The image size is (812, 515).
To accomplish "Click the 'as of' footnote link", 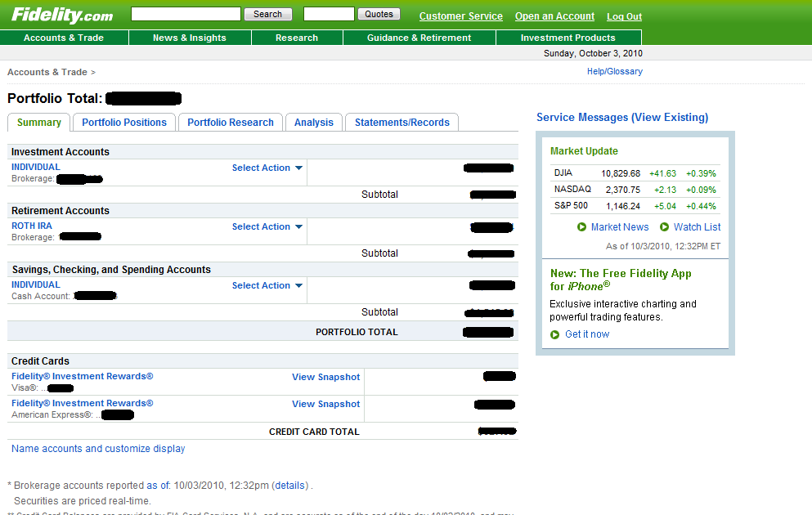I will click(x=158, y=486).
